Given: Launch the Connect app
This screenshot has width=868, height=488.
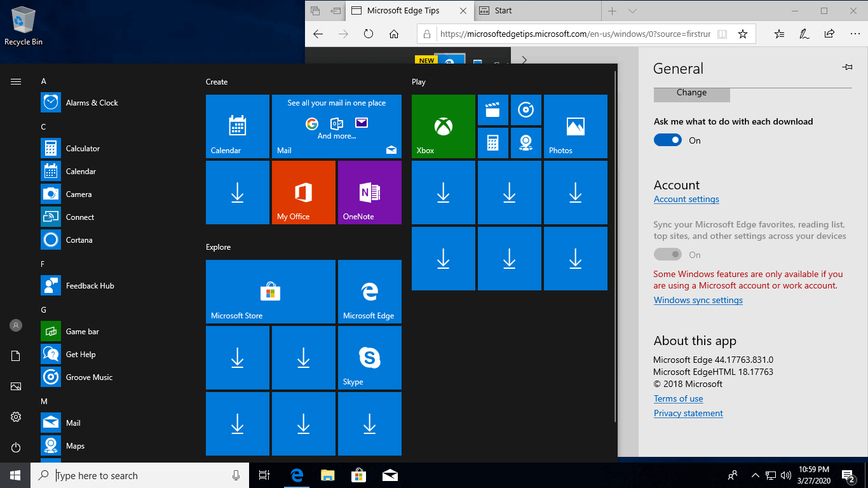Looking at the screenshot, I should [114, 217].
